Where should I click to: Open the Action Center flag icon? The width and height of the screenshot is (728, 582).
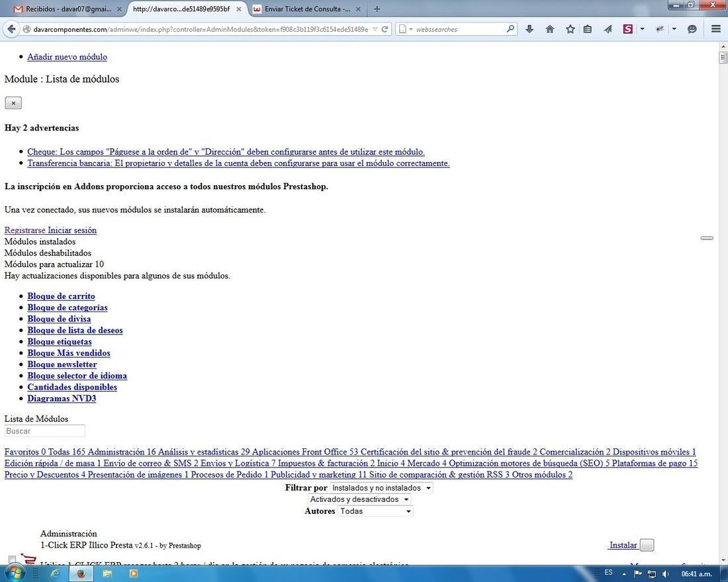(638, 573)
